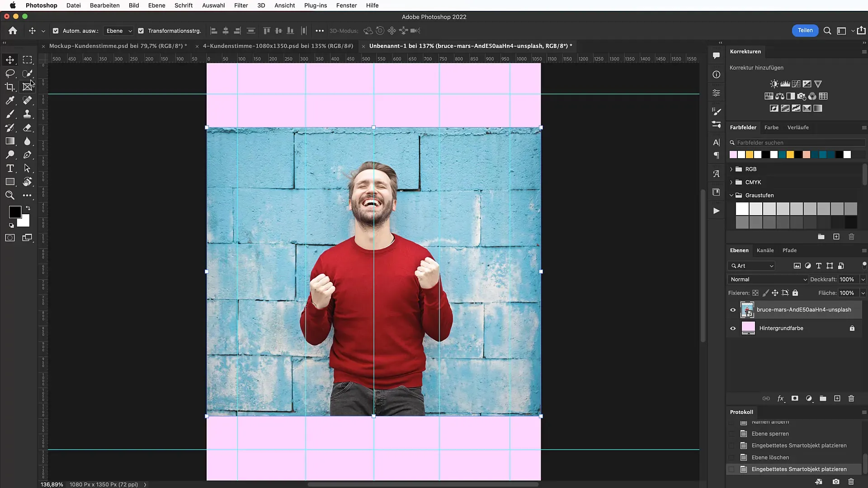Image resolution: width=868 pixels, height=488 pixels.
Task: Click the Teilen share button
Action: click(x=805, y=30)
